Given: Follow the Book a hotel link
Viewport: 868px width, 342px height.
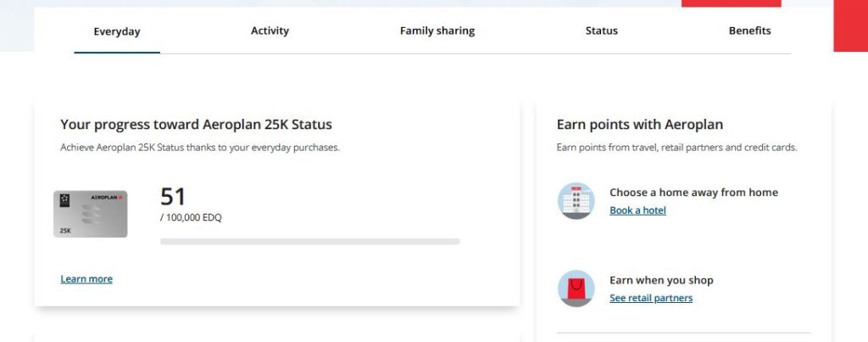Looking at the screenshot, I should [x=637, y=210].
